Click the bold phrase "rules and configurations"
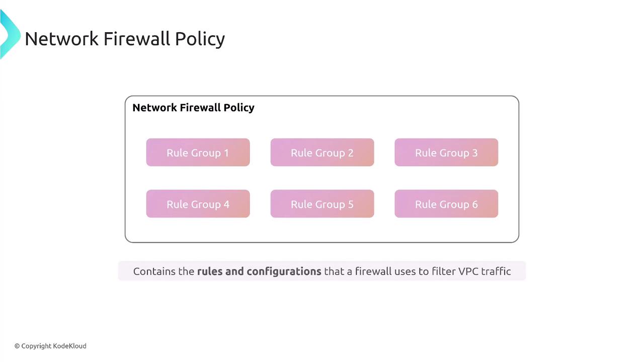644x362 pixels. pos(259,271)
